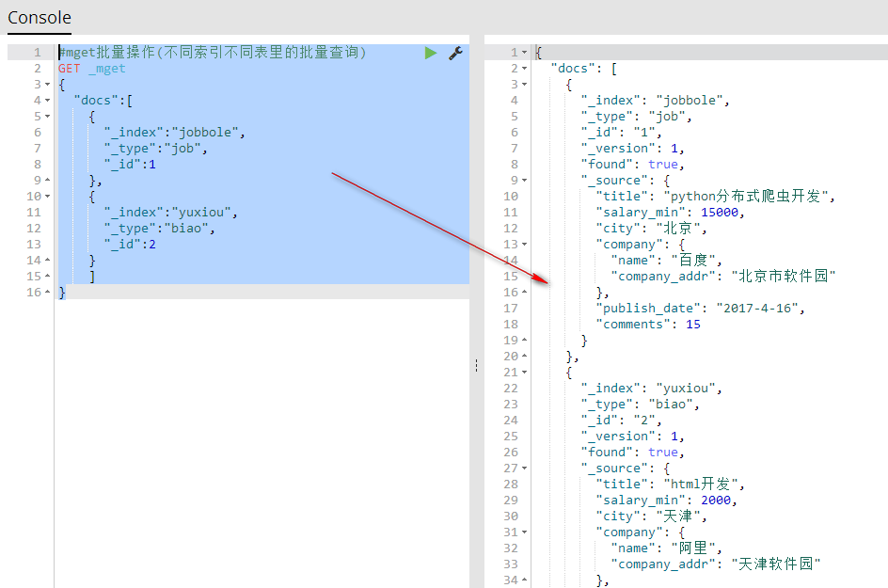Toggle fold marker on editor line 15
This screenshot has height=588, width=888.
tap(48, 276)
